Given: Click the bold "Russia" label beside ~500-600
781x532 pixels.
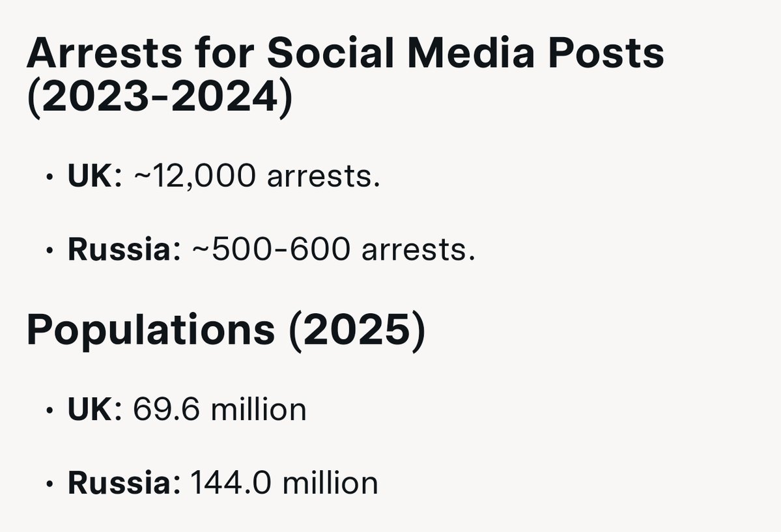Looking at the screenshot, I should [120, 249].
